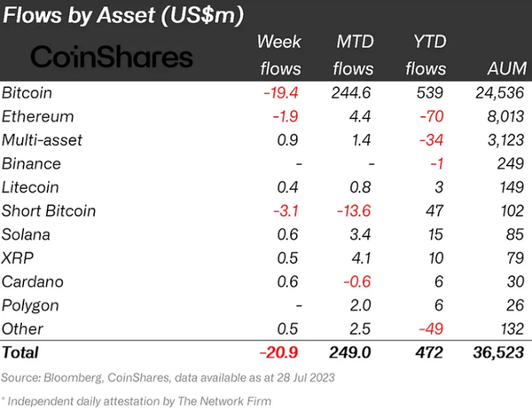Click Bitcoin's -19.4 week flows value
Viewport: 532px width, 418px height.
(283, 92)
